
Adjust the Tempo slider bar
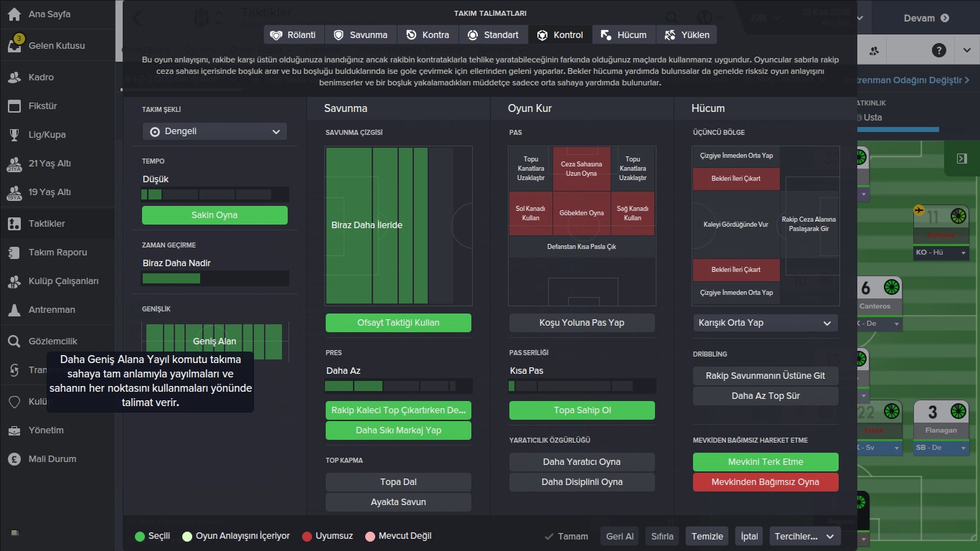click(x=215, y=194)
